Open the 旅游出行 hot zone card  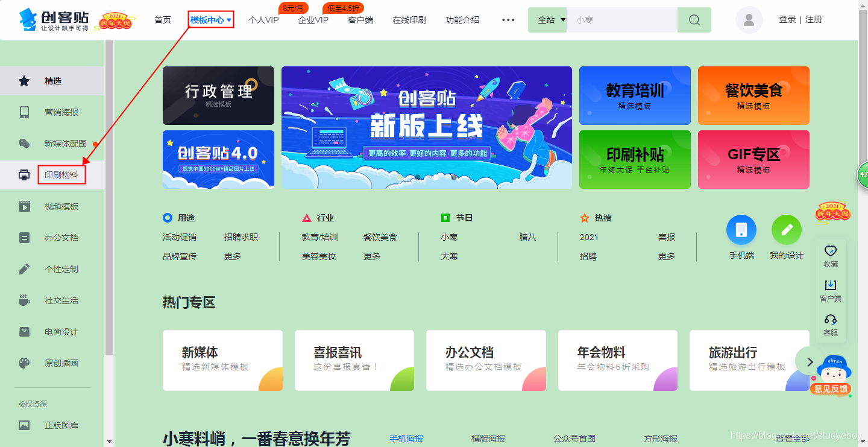pyautogui.click(x=749, y=360)
